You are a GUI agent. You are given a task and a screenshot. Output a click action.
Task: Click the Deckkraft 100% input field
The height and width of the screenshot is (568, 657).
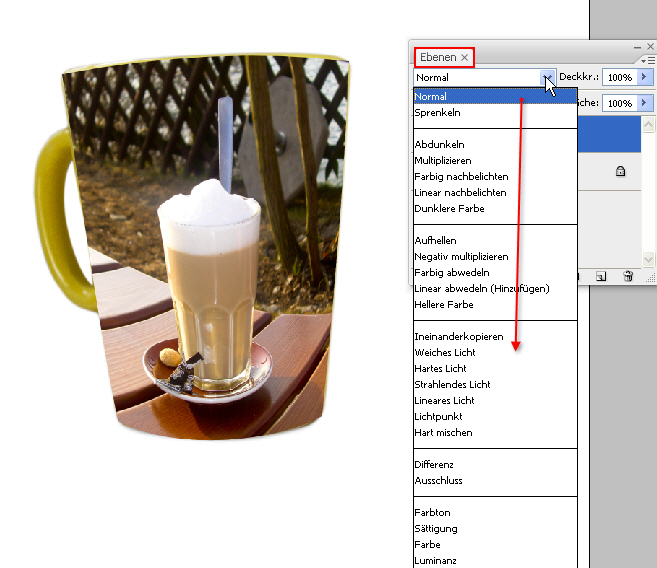[x=619, y=77]
